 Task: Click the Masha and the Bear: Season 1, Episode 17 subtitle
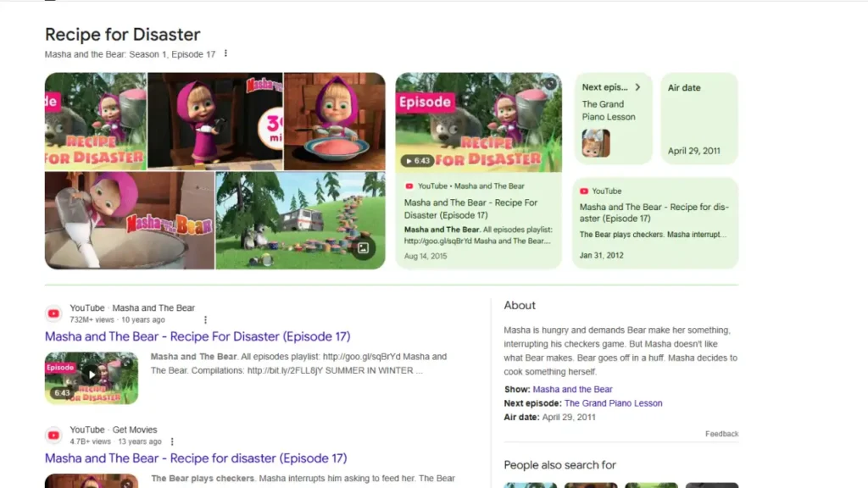click(130, 54)
